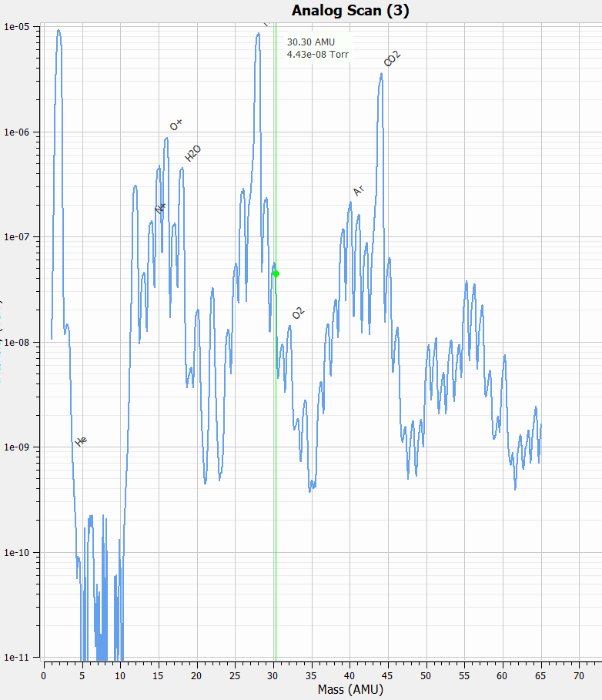This screenshot has width=602, height=700.
Task: Click the green cursor marker on curve
Action: point(276,273)
